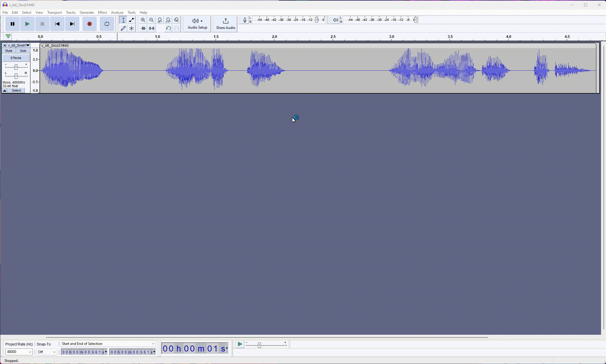This screenshot has height=364, width=606.
Task: Select the Draw tool in toolbar
Action: pyautogui.click(x=123, y=28)
